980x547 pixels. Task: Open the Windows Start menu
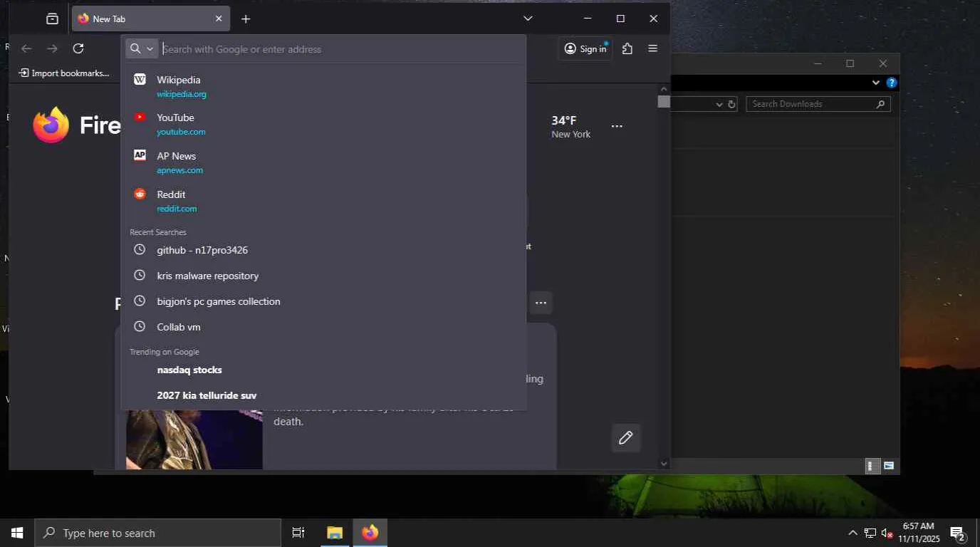coord(17,533)
